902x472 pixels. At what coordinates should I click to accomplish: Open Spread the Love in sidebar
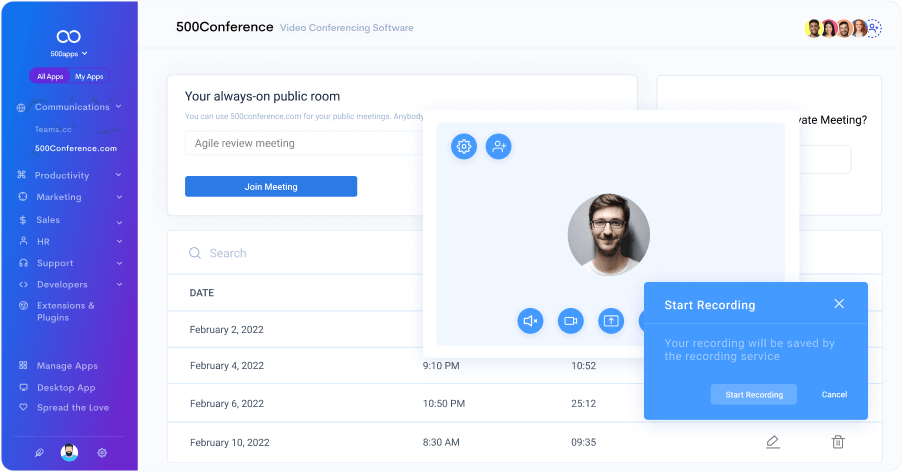tap(73, 408)
